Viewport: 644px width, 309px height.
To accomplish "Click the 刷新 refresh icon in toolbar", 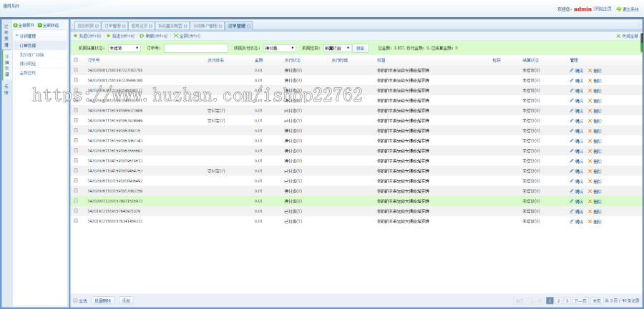I will [142, 35].
